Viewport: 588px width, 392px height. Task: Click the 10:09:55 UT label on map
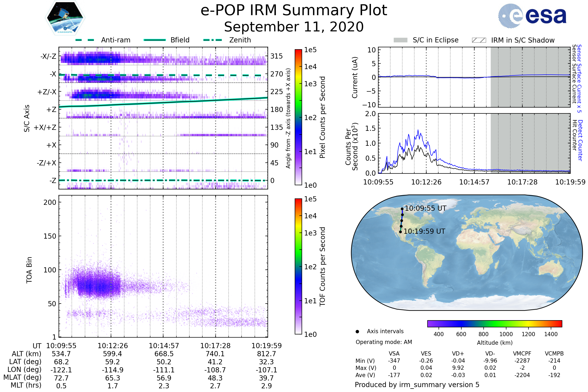[426, 208]
